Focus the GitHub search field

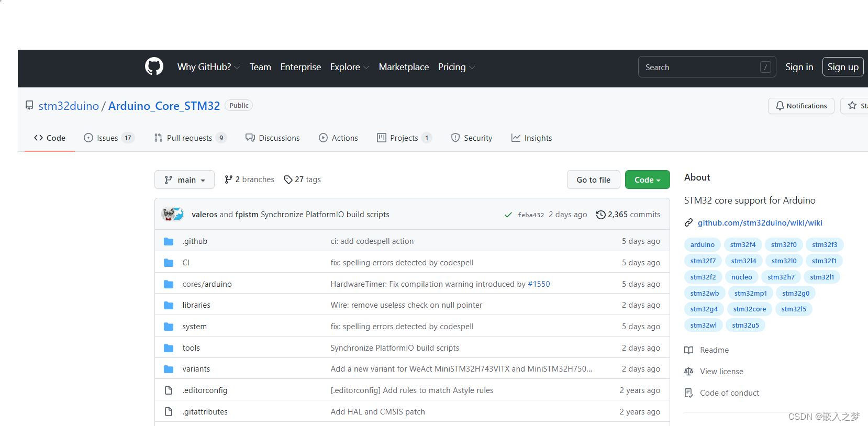(x=702, y=67)
